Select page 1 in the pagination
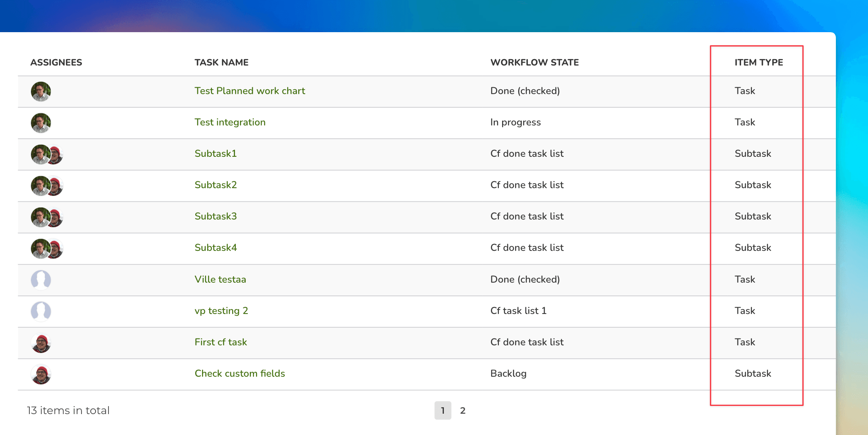The height and width of the screenshot is (435, 868). point(443,410)
